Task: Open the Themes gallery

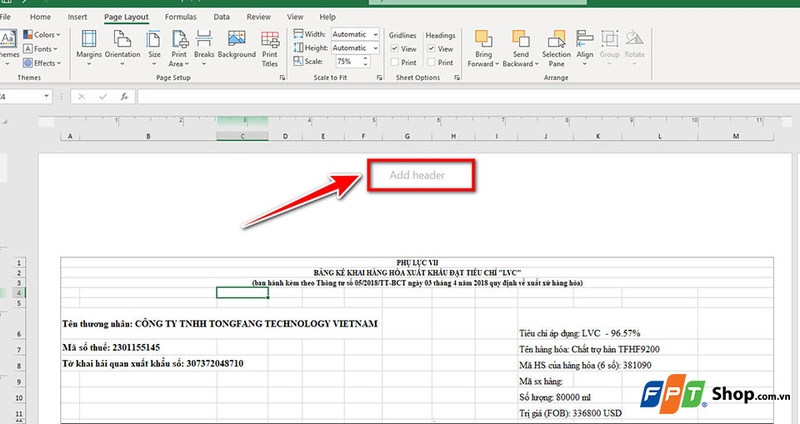Action: point(8,48)
